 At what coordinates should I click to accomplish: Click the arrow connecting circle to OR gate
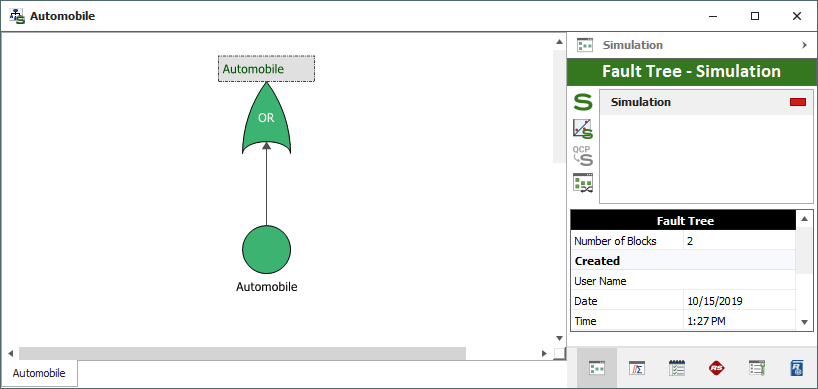click(267, 184)
